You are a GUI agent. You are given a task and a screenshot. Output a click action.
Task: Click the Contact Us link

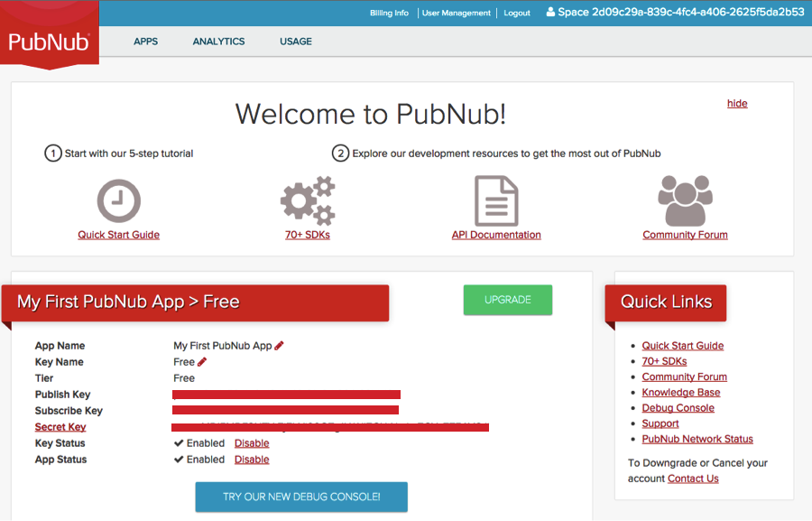(x=693, y=479)
